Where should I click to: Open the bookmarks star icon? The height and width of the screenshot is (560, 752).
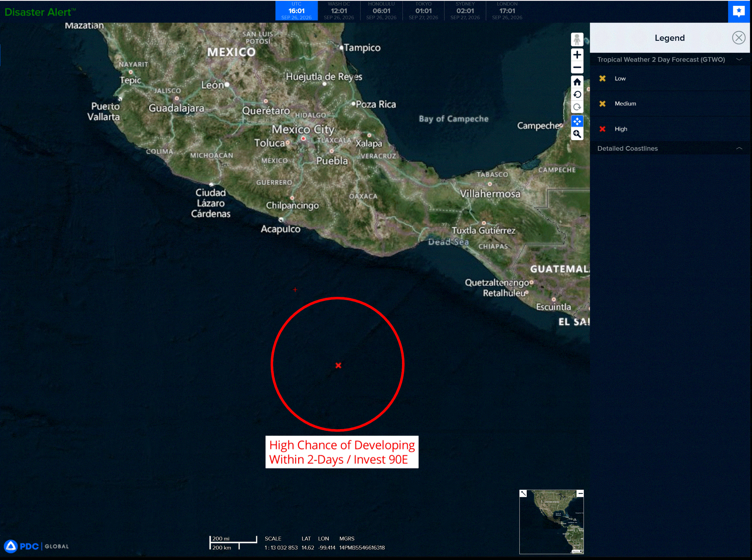click(x=739, y=11)
